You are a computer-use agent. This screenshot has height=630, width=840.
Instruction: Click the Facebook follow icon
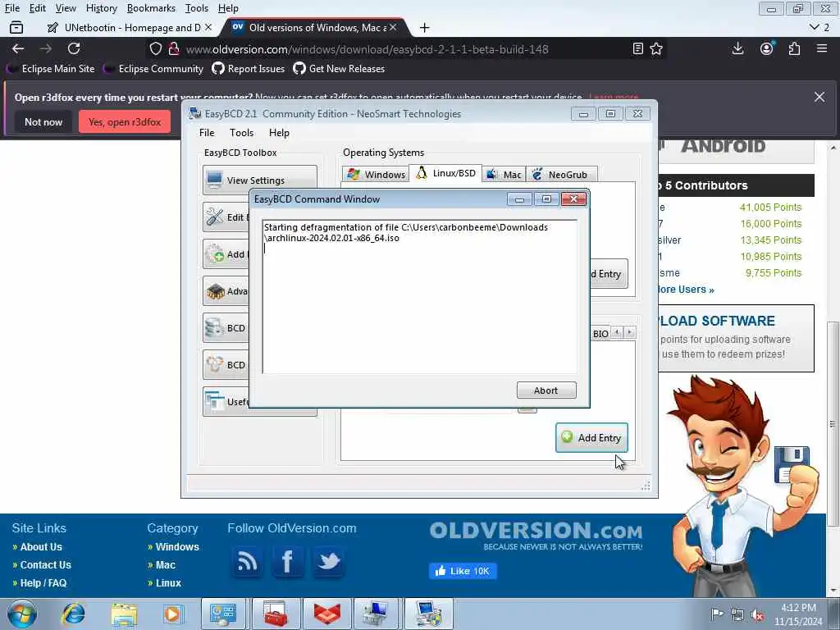click(288, 561)
